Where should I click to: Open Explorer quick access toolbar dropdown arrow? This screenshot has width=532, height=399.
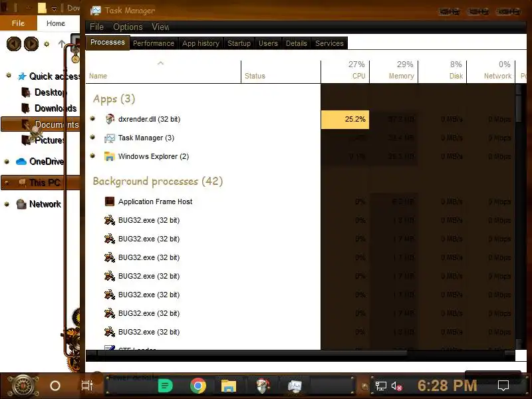pyautogui.click(x=54, y=9)
